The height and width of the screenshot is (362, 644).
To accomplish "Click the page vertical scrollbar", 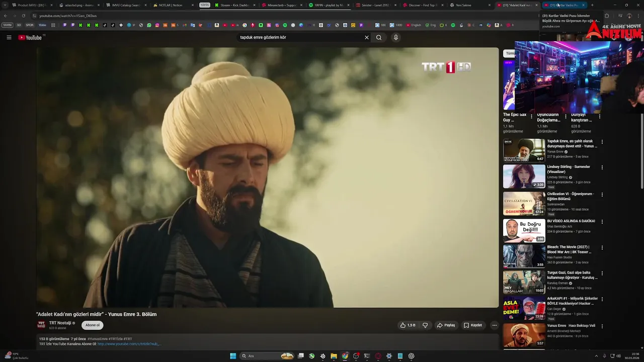I will coord(642,151).
